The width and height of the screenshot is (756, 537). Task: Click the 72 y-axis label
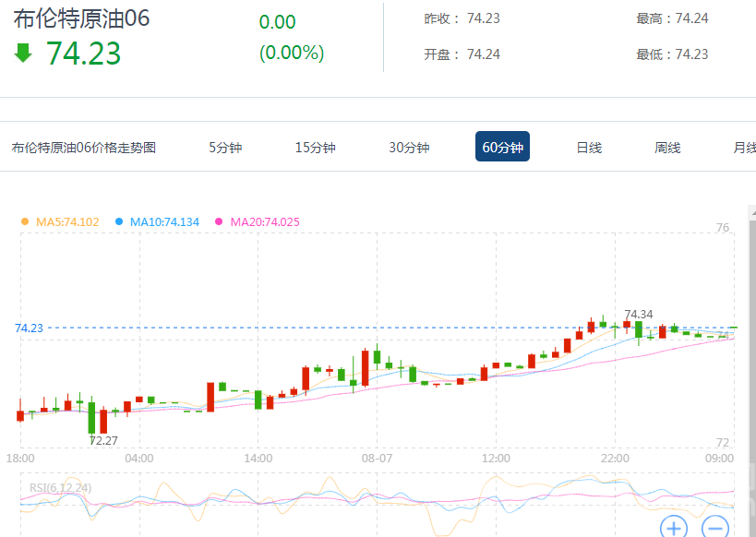[x=722, y=442]
